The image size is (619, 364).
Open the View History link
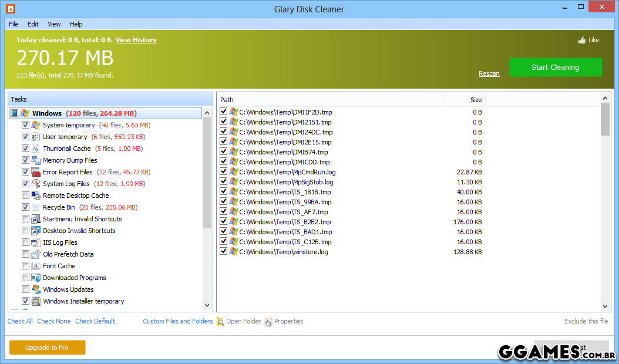tap(136, 40)
